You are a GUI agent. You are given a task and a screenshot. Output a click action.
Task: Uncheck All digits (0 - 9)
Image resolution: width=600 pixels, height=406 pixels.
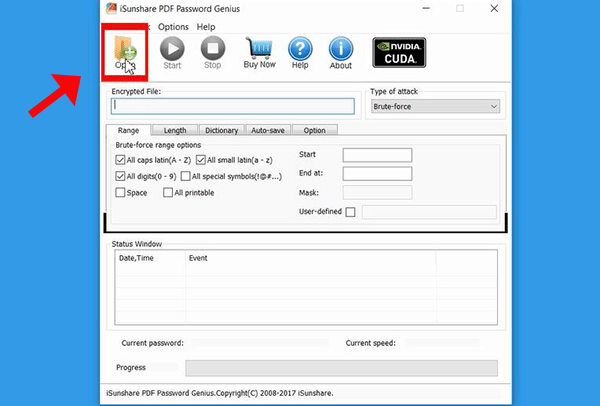120,176
